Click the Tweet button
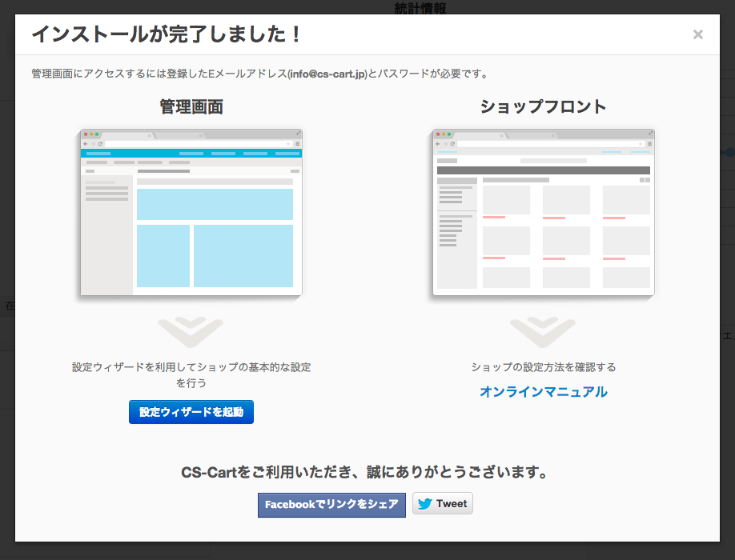This screenshot has width=735, height=560. (x=443, y=504)
